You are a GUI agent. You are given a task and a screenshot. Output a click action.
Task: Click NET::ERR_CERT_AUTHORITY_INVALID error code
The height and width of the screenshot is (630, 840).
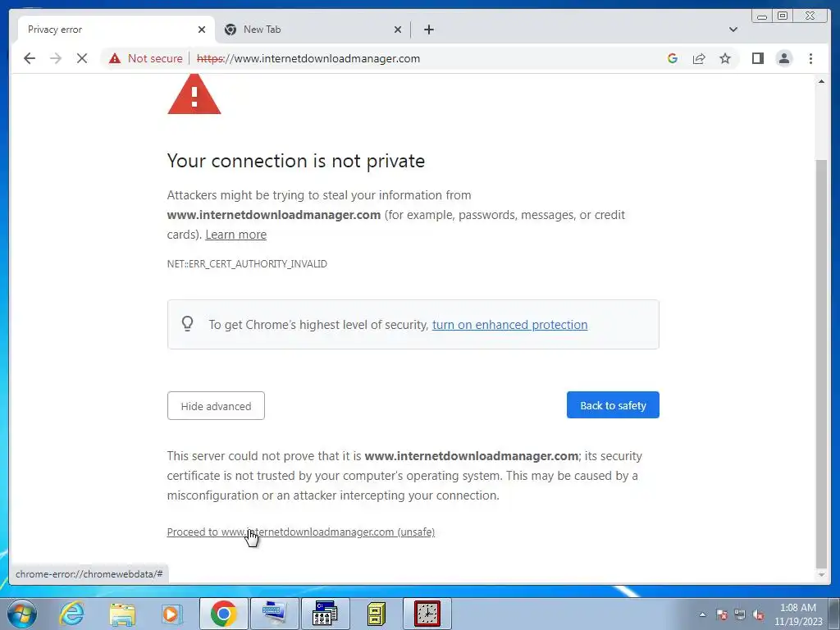247,263
